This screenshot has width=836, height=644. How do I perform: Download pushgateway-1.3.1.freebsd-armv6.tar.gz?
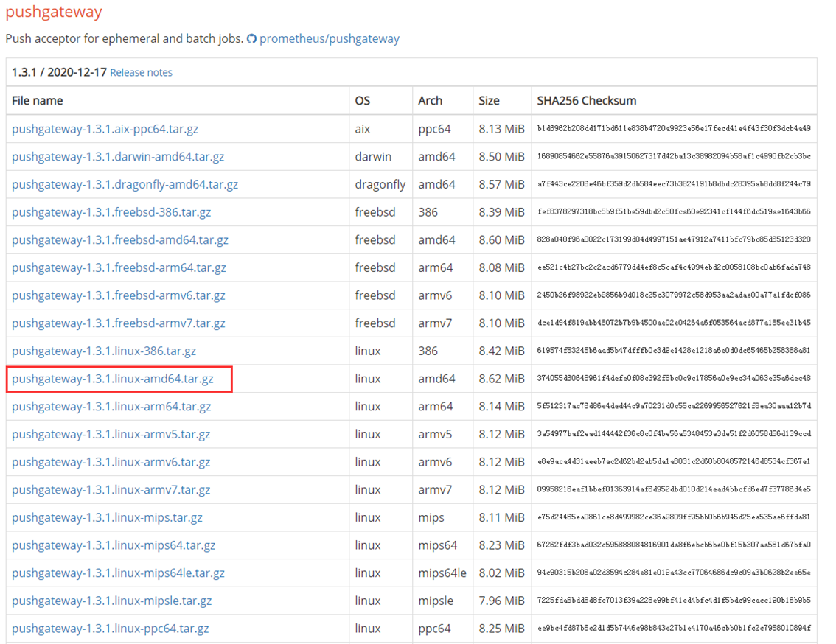[119, 295]
